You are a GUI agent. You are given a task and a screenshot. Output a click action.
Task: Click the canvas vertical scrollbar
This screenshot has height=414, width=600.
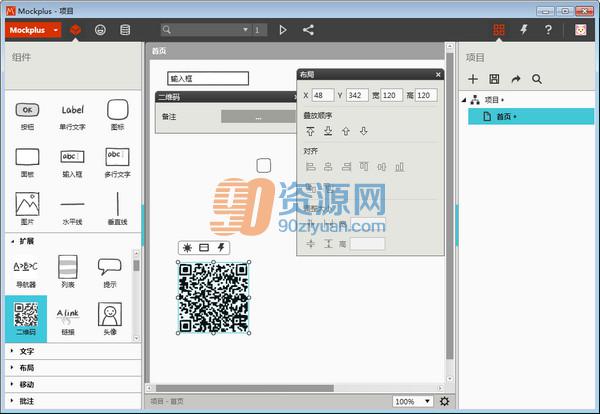(x=450, y=206)
